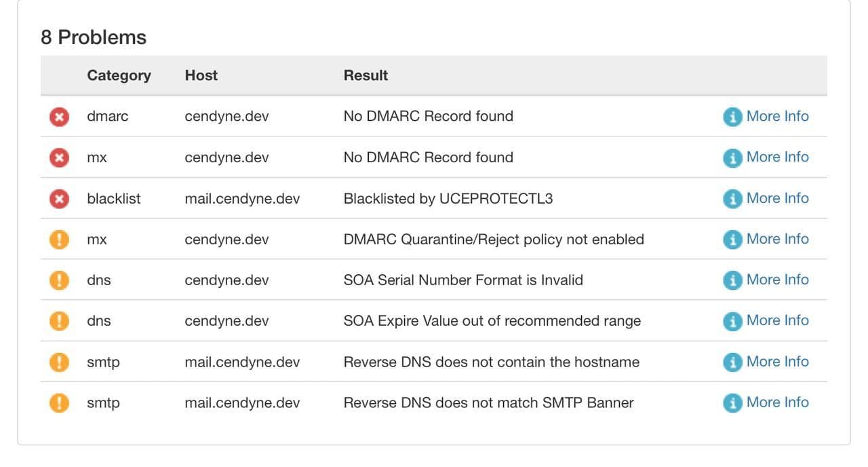
Task: Click the Result column header
Action: 366,75
